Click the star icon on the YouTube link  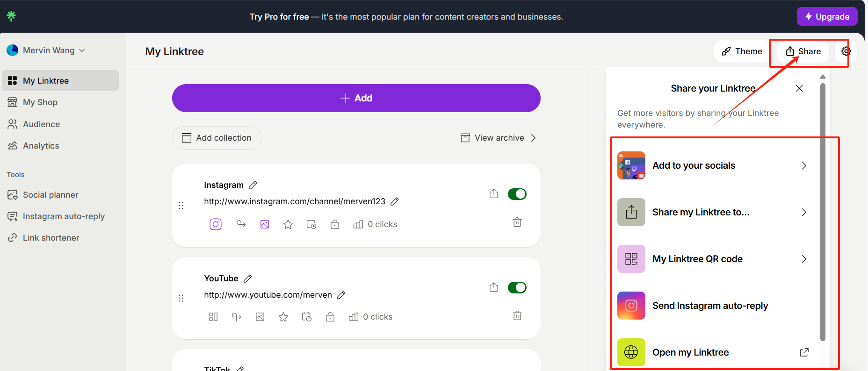283,317
